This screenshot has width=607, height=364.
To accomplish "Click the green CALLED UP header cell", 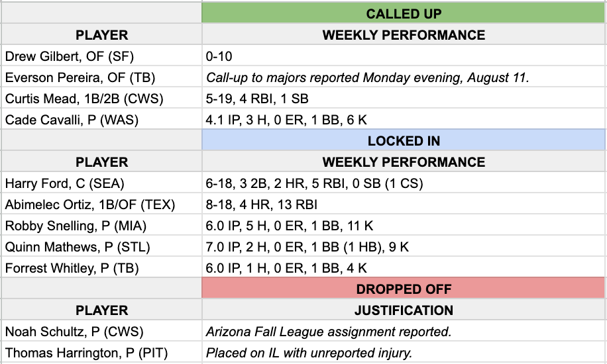I will coord(404,13).
